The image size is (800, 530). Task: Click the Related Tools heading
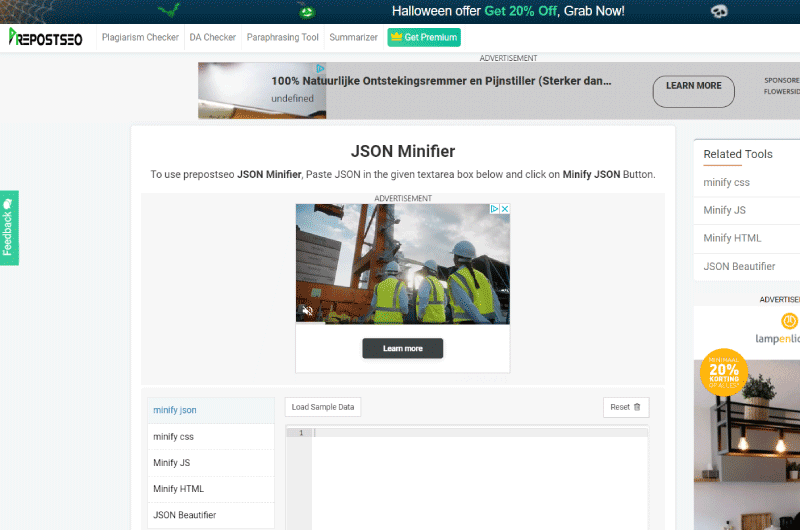click(x=738, y=154)
